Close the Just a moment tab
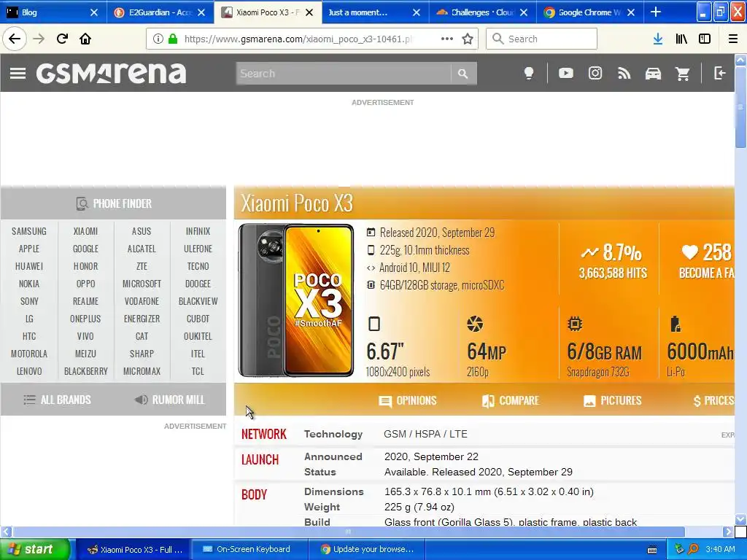 pyautogui.click(x=417, y=12)
